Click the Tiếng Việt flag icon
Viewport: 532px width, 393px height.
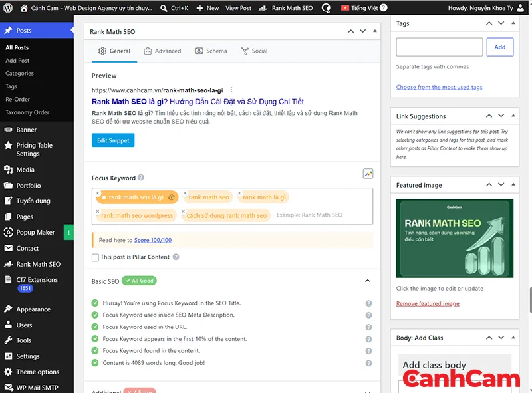345,8
